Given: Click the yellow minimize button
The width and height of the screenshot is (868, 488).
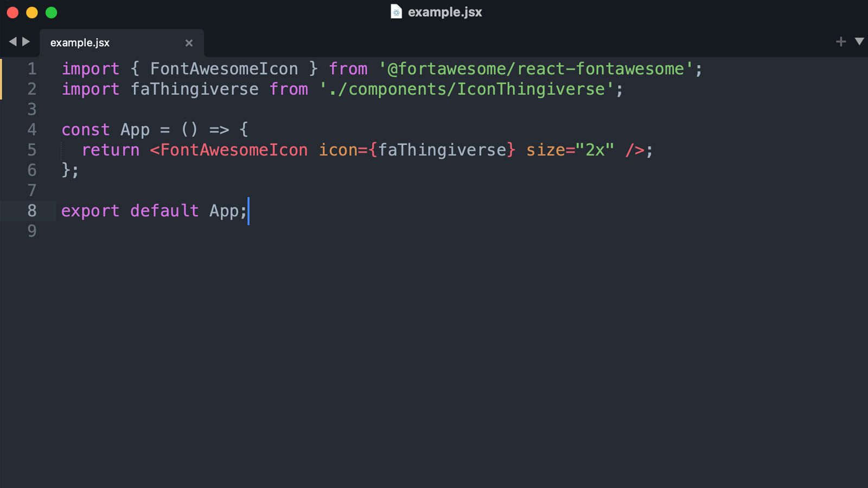Looking at the screenshot, I should click(x=31, y=12).
